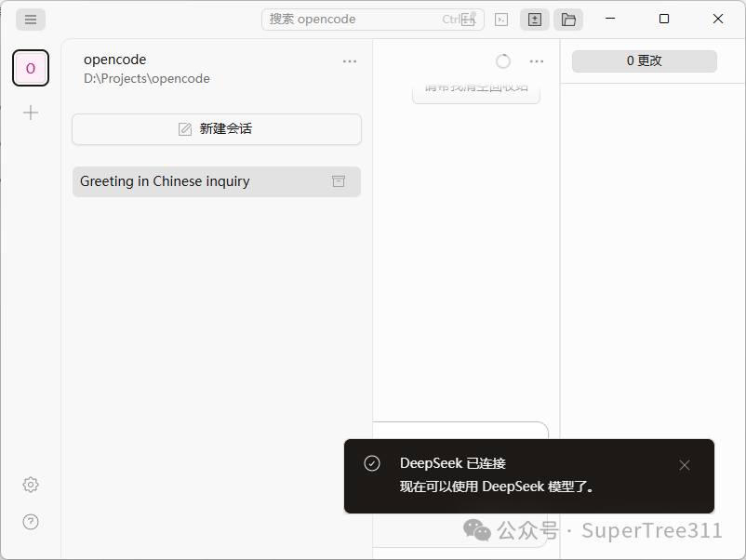This screenshot has width=746, height=560.
Task: Close the opencode window
Action: coord(718,19)
